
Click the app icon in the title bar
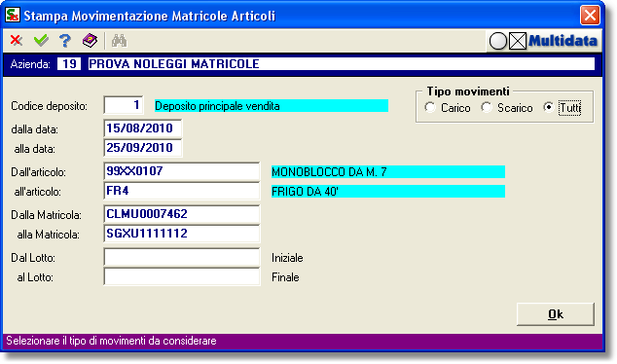pos(13,16)
